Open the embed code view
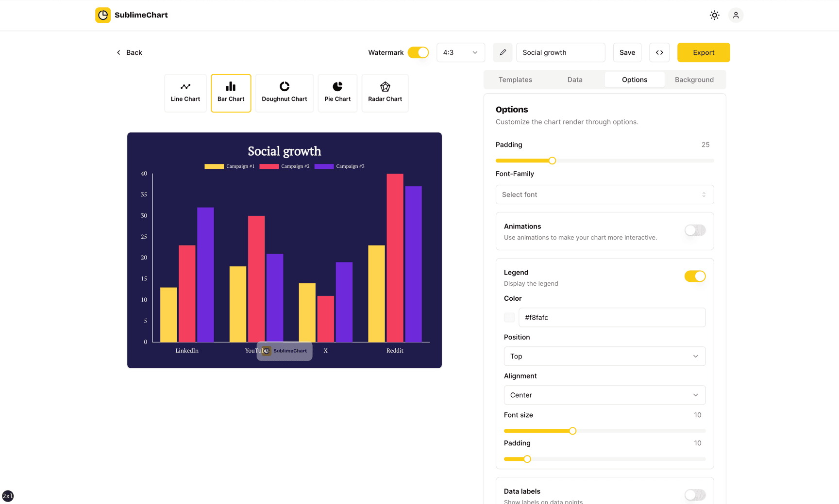839x504 pixels. tap(659, 52)
